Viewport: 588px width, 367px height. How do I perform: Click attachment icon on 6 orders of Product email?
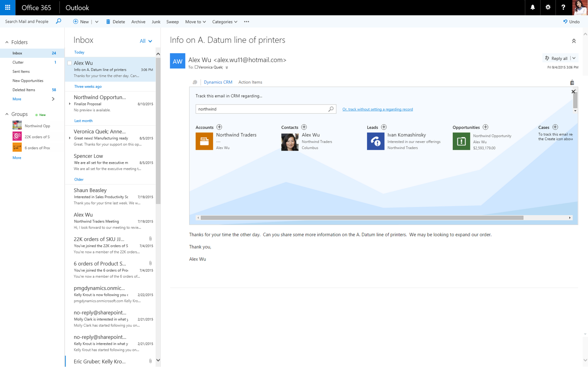pyautogui.click(x=151, y=263)
